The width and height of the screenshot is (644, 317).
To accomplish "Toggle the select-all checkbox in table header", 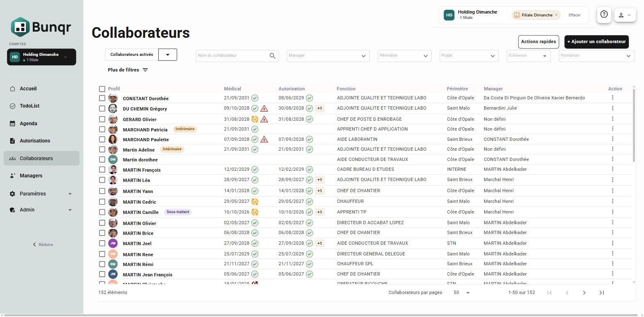I will [102, 89].
